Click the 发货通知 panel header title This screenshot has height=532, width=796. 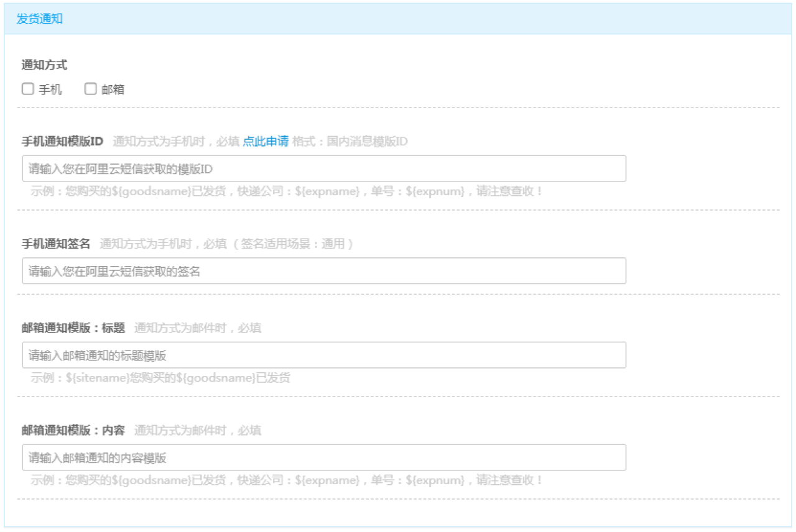(40, 19)
